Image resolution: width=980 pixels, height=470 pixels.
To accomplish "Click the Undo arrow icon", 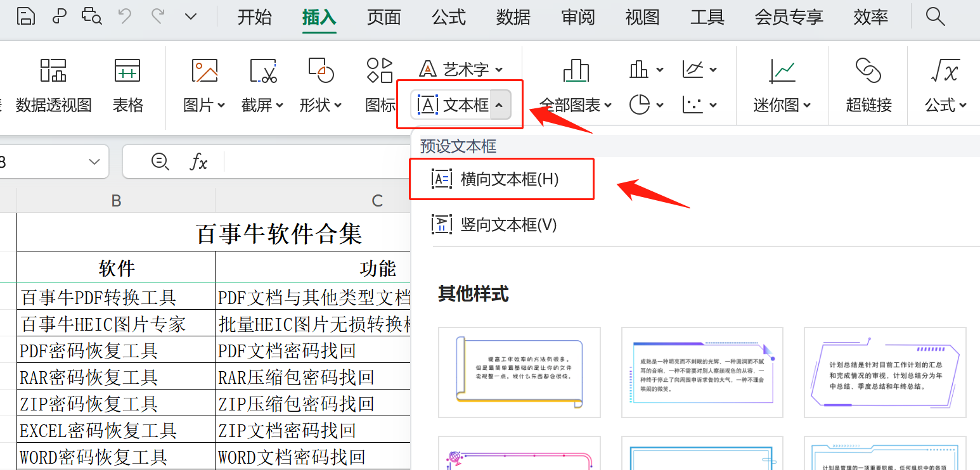I will (x=125, y=16).
